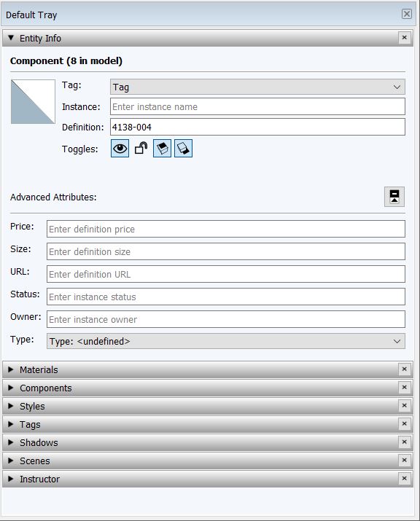Click the Definition field showing 4138-004
Image resolution: width=420 pixels, height=521 pixels.
(x=257, y=127)
